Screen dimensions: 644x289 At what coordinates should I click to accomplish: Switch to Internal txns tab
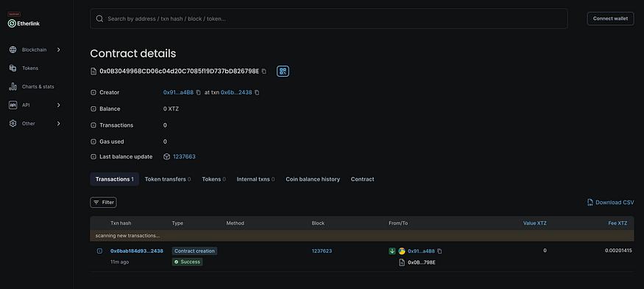pos(255,179)
